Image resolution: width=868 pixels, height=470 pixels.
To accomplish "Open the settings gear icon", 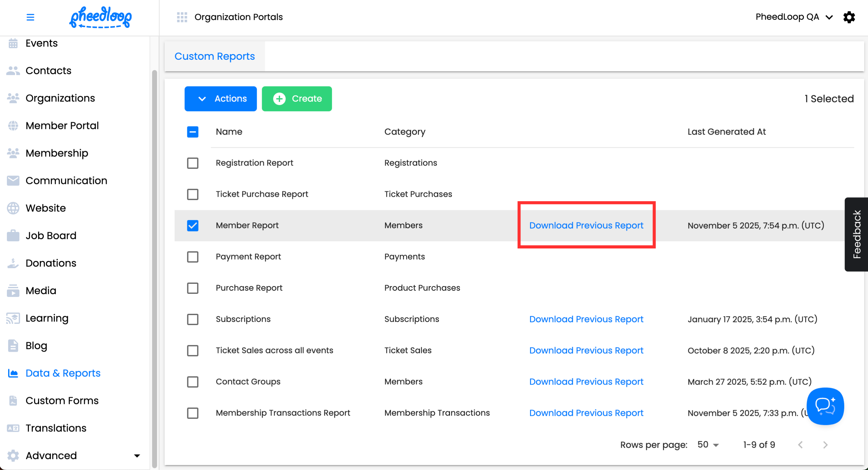I will 849,17.
